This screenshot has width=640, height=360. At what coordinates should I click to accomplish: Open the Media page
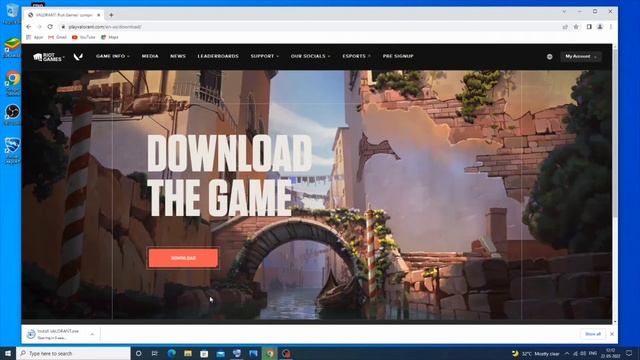[150, 56]
